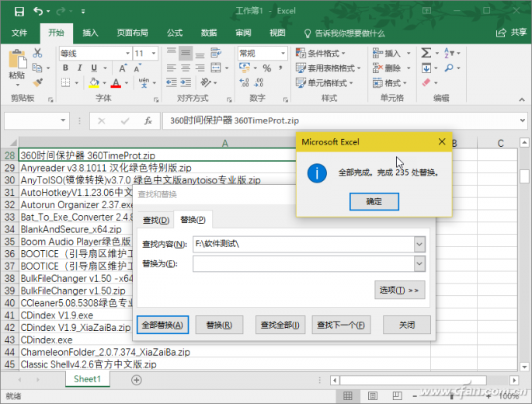The height and width of the screenshot is (404, 532).
Task: Switch to the Page Layout tab
Action: coord(132,33)
